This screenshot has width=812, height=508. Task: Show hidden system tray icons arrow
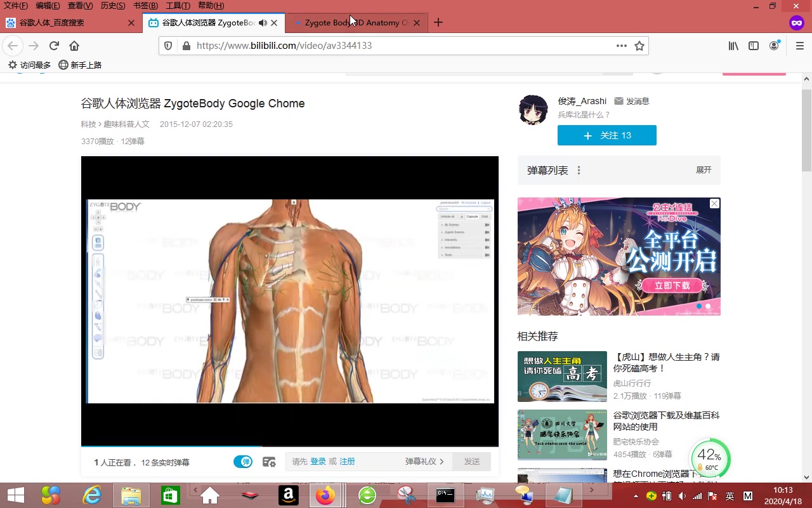pyautogui.click(x=637, y=495)
